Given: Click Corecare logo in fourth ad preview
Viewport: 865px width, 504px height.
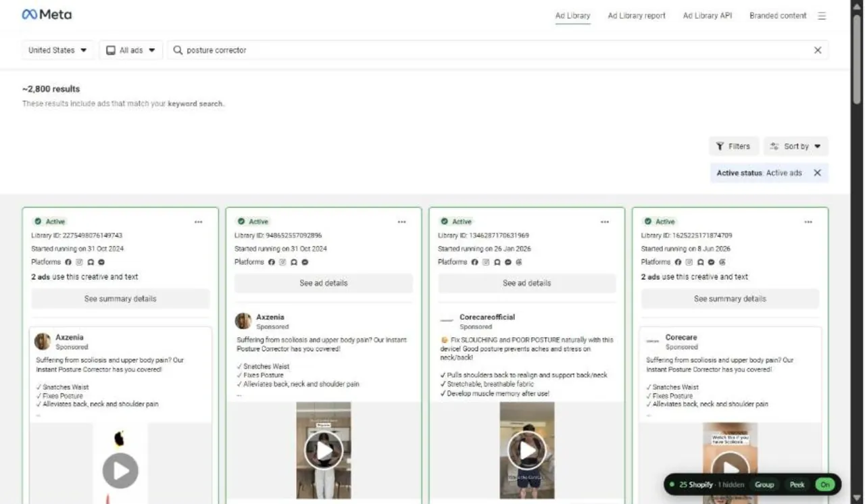Looking at the screenshot, I should pos(652,341).
